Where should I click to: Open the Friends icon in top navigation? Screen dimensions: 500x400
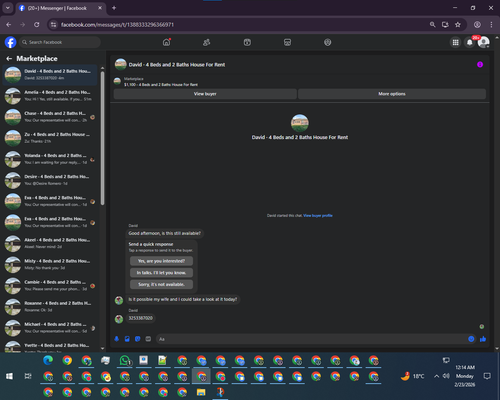207,42
